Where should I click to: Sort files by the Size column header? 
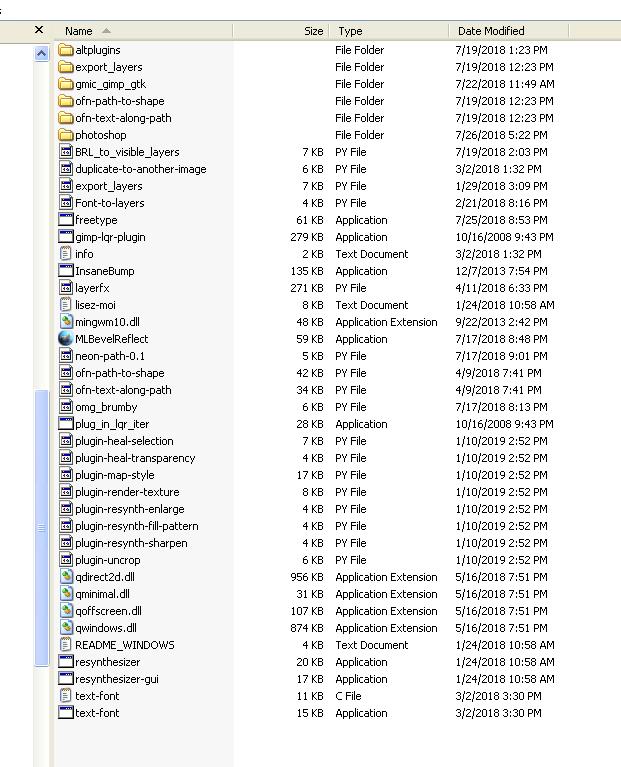(x=281, y=31)
